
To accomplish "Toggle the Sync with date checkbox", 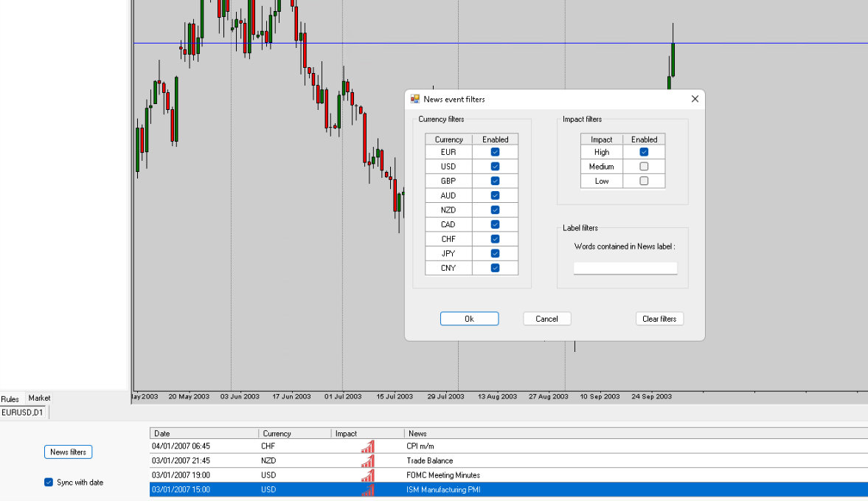I will (49, 483).
